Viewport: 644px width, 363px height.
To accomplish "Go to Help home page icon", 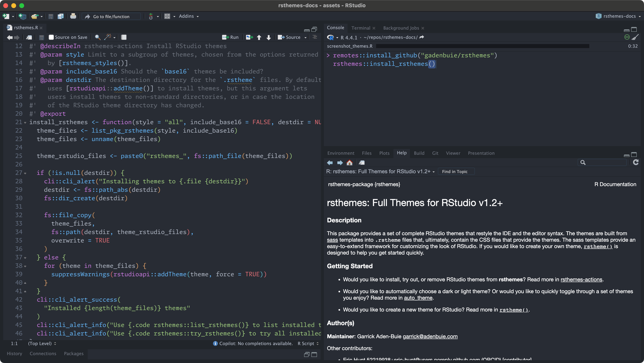I will click(x=350, y=163).
